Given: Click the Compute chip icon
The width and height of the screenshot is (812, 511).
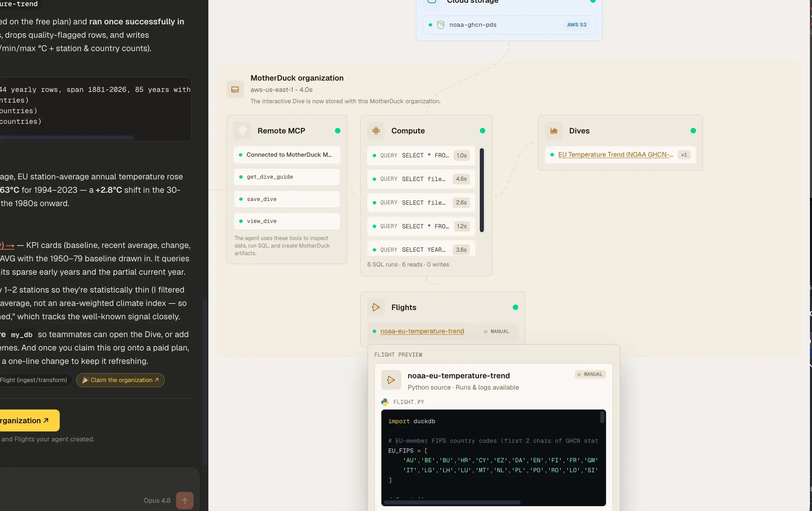Looking at the screenshot, I should (x=376, y=131).
